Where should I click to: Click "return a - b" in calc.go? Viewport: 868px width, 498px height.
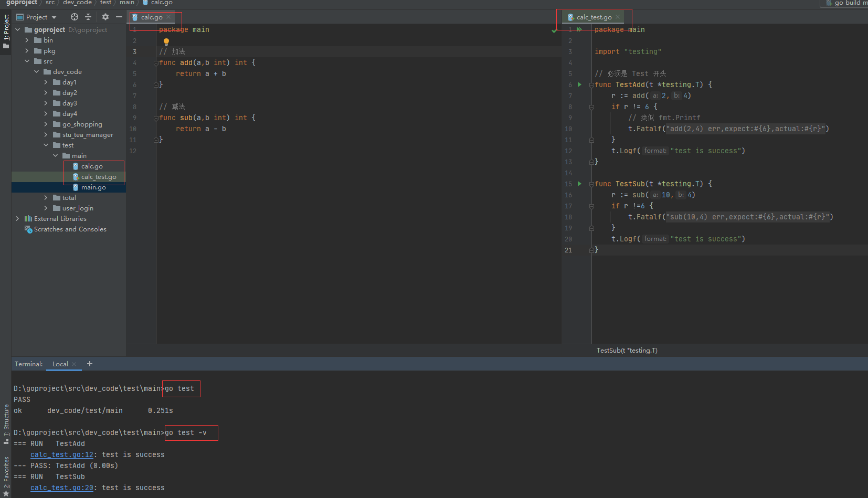(x=201, y=129)
